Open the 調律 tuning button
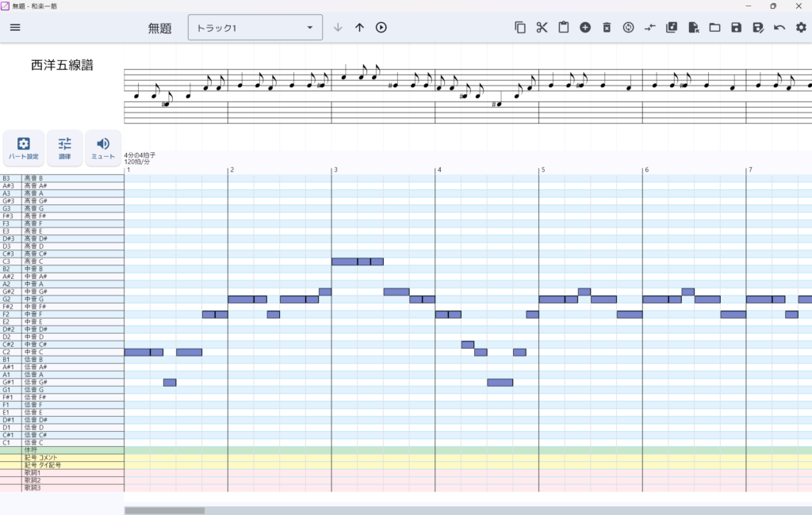Viewport: 812px width, 515px height. pyautogui.click(x=65, y=148)
